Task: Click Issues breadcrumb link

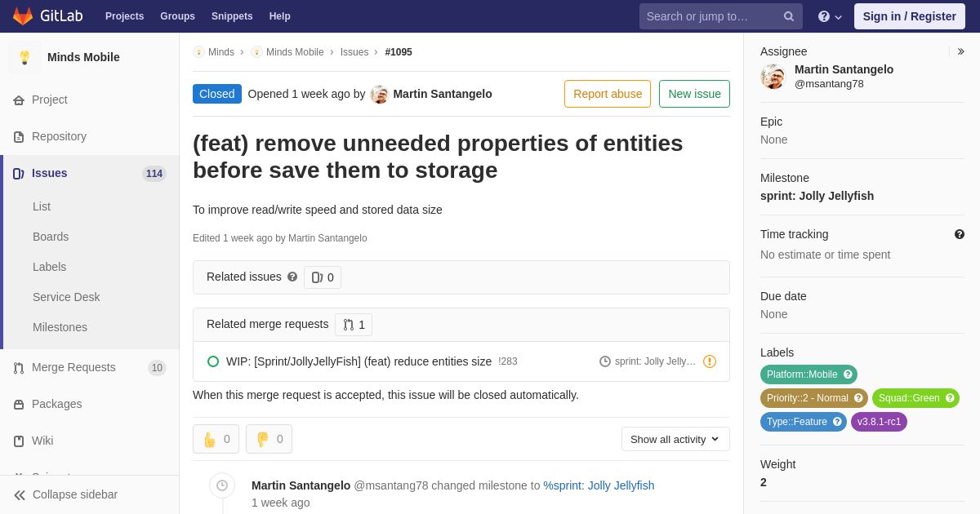Action: tap(354, 52)
